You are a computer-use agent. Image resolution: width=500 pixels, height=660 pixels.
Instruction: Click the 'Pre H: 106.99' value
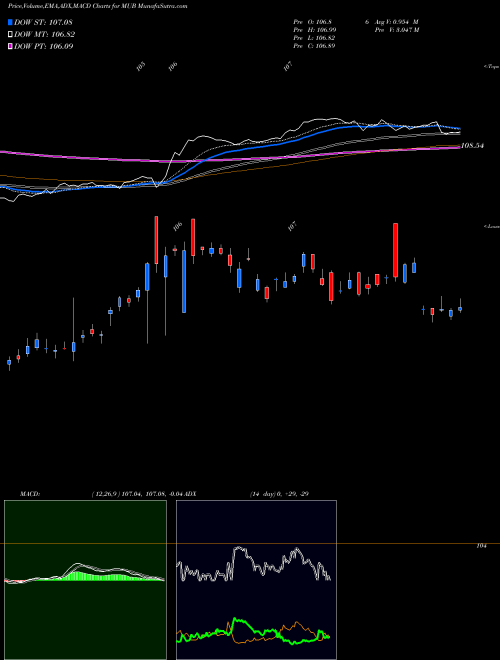coord(314,30)
